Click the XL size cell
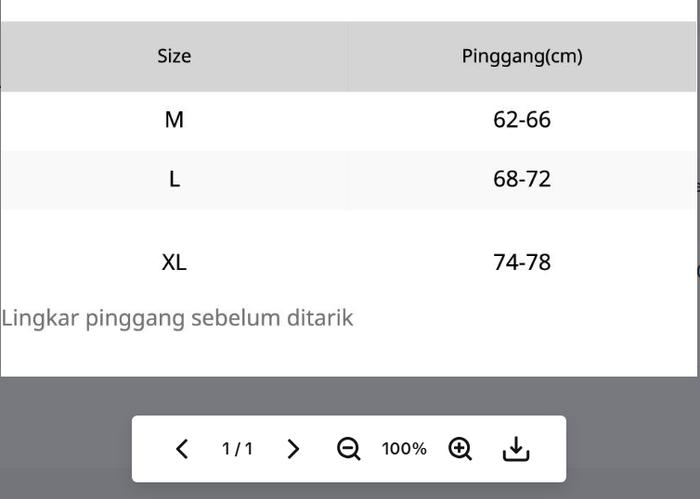The height and width of the screenshot is (499, 700). click(174, 262)
